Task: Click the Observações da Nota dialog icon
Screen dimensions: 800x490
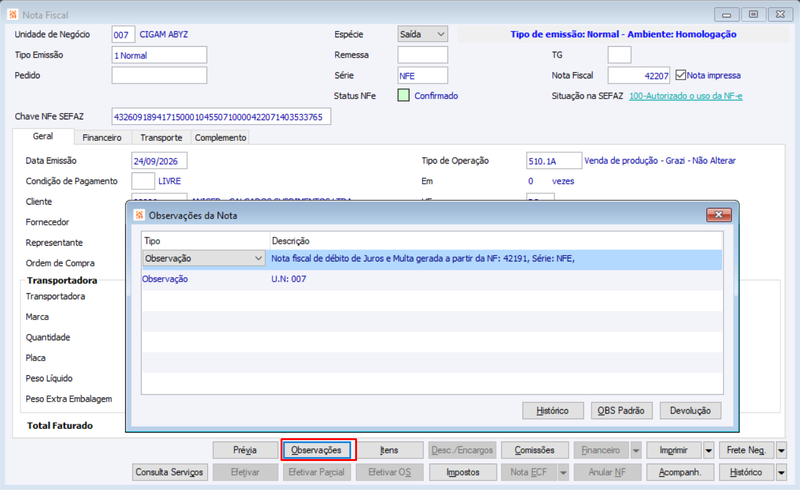Action: 139,215
